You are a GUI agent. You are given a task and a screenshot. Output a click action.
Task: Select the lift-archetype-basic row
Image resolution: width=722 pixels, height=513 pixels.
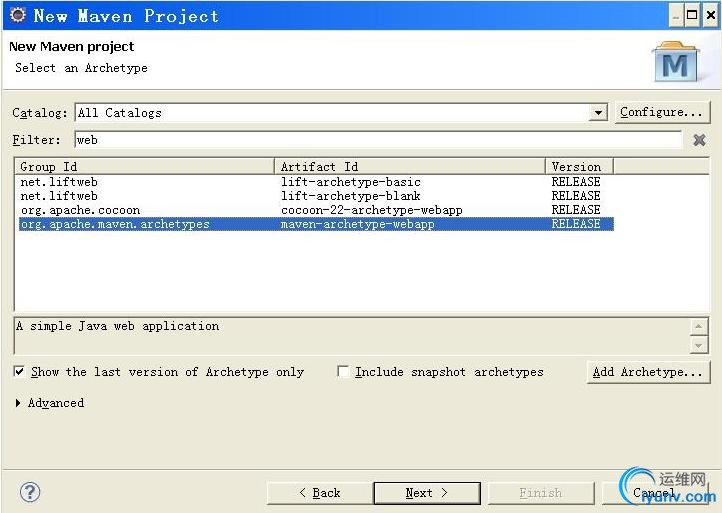(316, 182)
